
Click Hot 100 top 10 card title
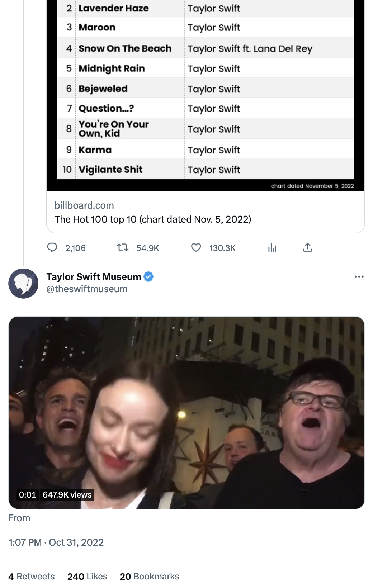point(153,219)
